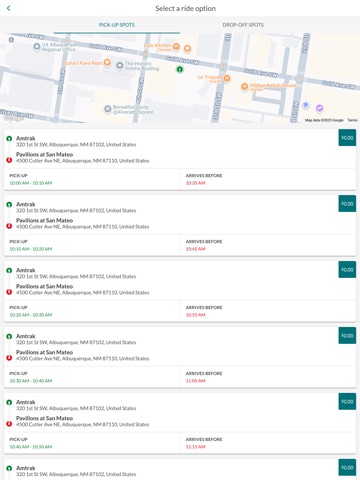Click Amtrak name in the 10:30 AM ride
360x480 pixels.
pyautogui.click(x=26, y=336)
